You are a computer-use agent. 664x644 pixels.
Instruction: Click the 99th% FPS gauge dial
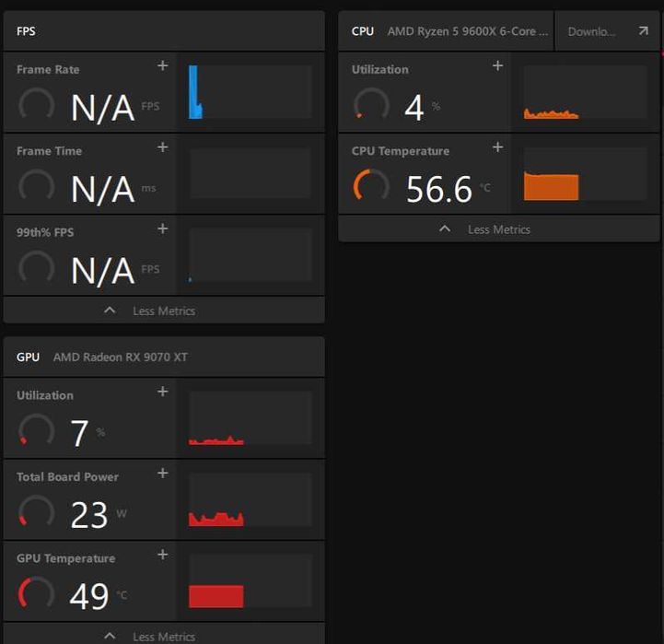[x=37, y=267]
